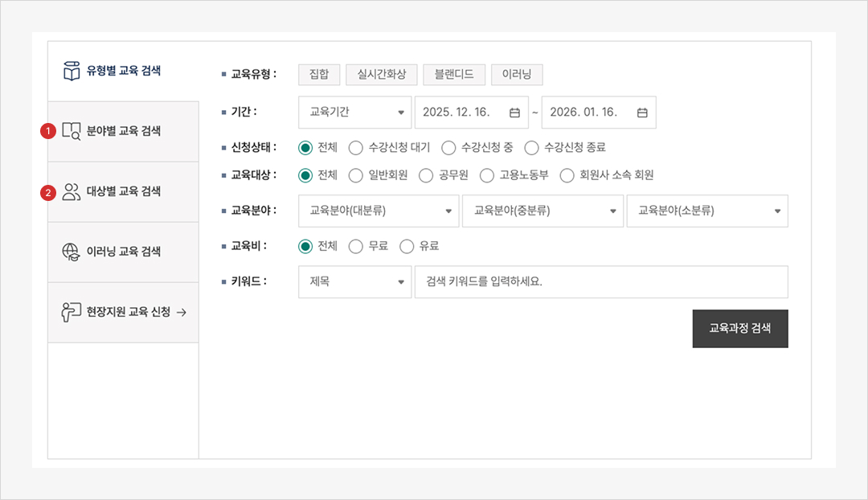Select 무료 radio for 교육비
868x500 pixels.
356,246
